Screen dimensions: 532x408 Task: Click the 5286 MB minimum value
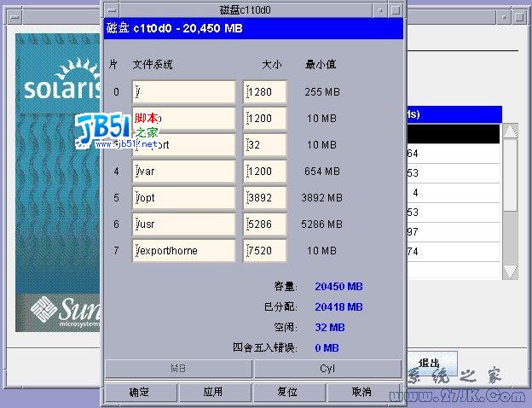click(321, 224)
